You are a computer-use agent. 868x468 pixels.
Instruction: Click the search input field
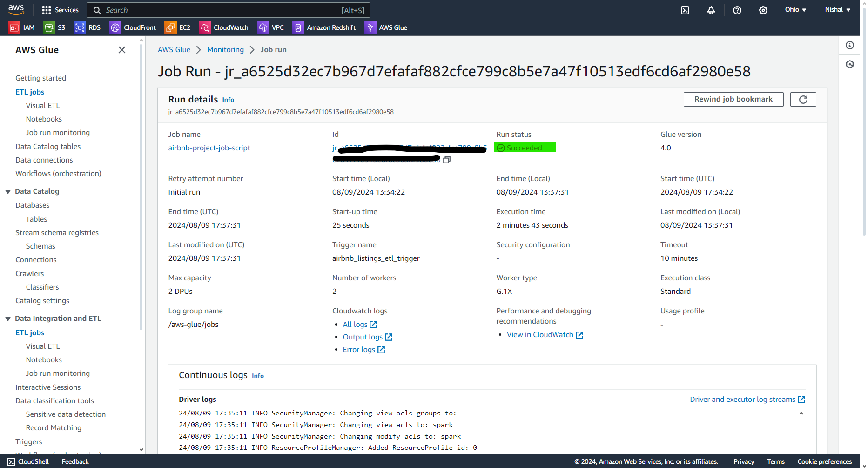click(x=228, y=10)
